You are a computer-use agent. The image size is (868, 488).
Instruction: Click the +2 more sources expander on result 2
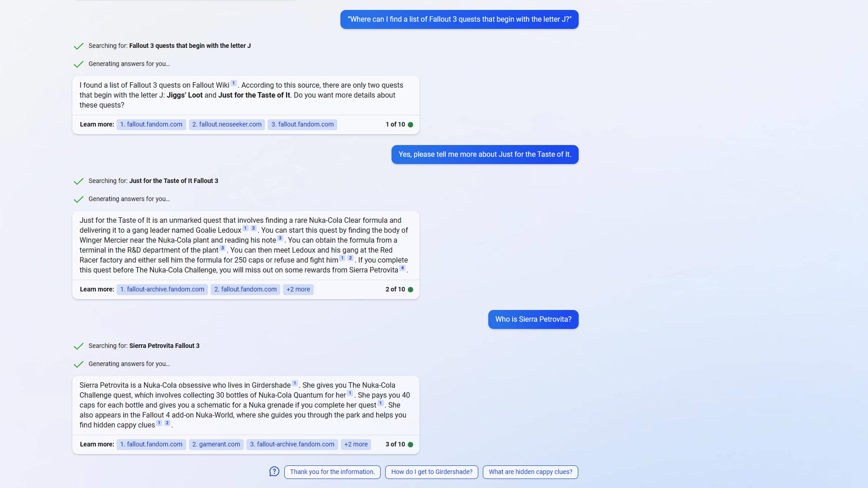(298, 289)
